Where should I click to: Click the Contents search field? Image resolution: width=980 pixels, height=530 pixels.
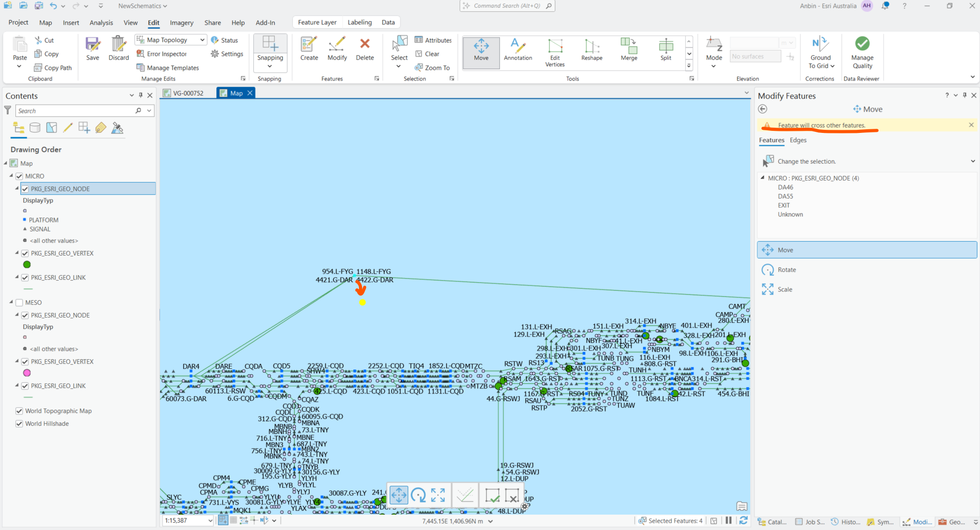tap(74, 111)
